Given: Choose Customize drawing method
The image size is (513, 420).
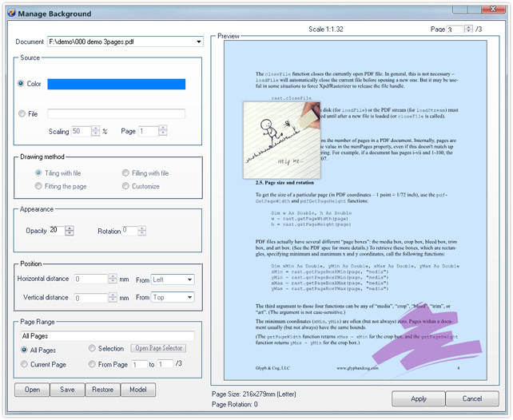Looking at the screenshot, I should (125, 186).
